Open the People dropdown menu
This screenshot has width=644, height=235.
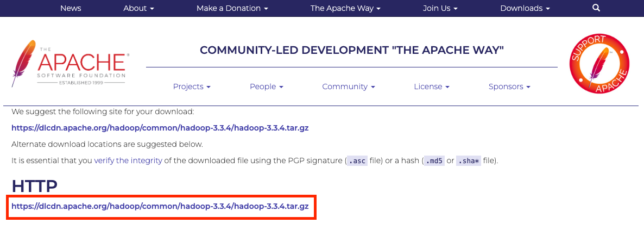[x=267, y=86]
